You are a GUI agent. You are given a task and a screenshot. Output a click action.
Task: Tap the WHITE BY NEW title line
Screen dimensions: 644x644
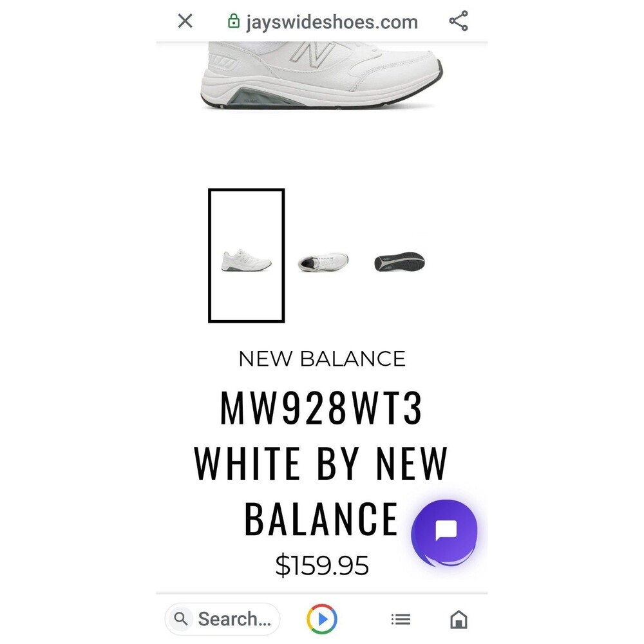[321, 463]
